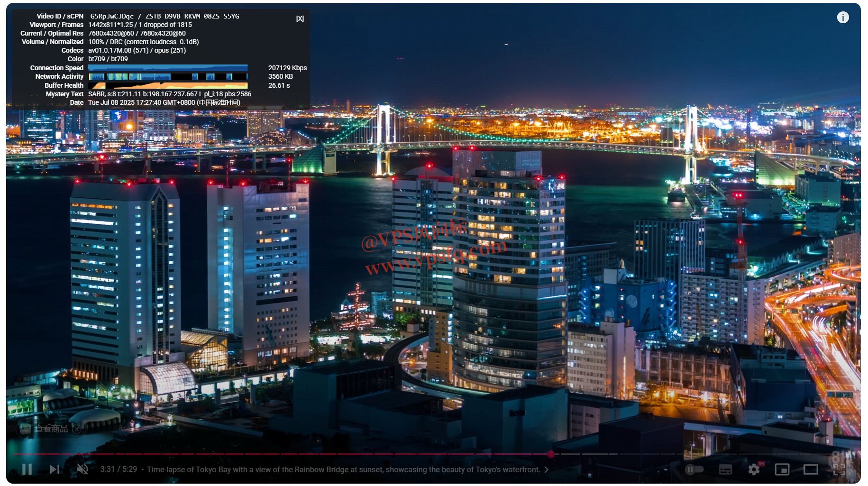Click the red progress bar scrubber handle
The width and height of the screenshot is (868, 486).
(551, 454)
